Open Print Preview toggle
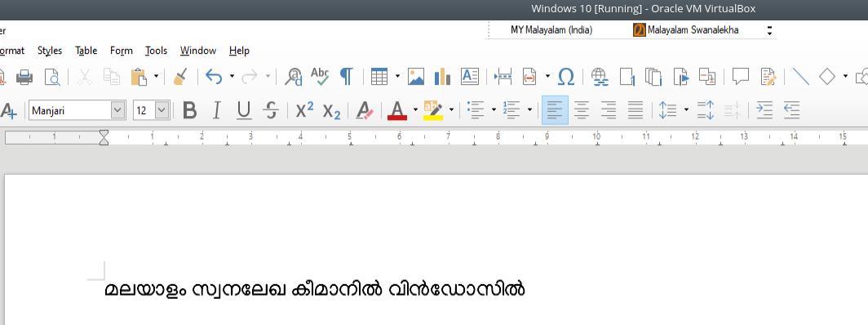 coord(52,77)
